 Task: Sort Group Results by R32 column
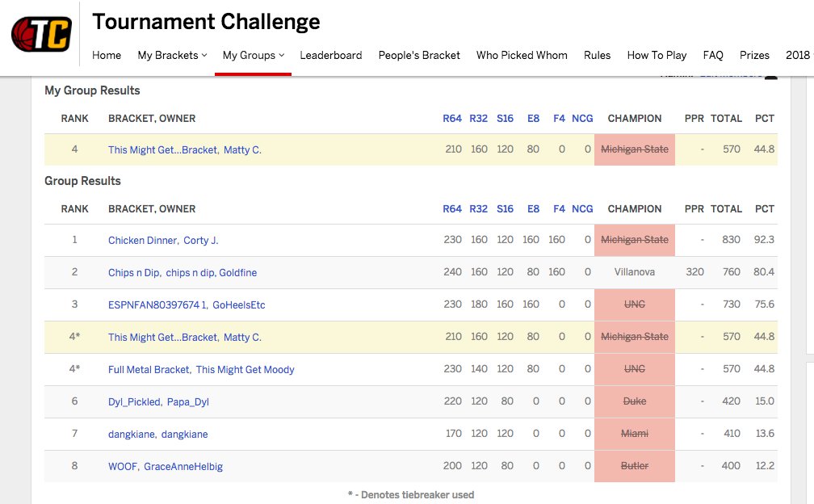click(x=479, y=208)
